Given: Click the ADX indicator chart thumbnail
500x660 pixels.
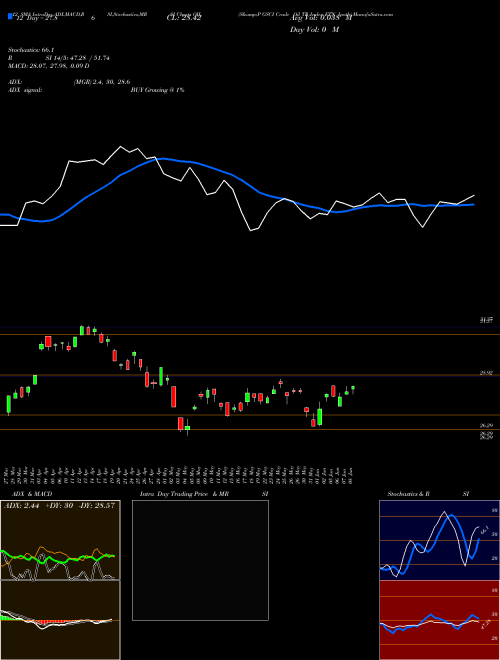Looking at the screenshot, I should (x=60, y=540).
